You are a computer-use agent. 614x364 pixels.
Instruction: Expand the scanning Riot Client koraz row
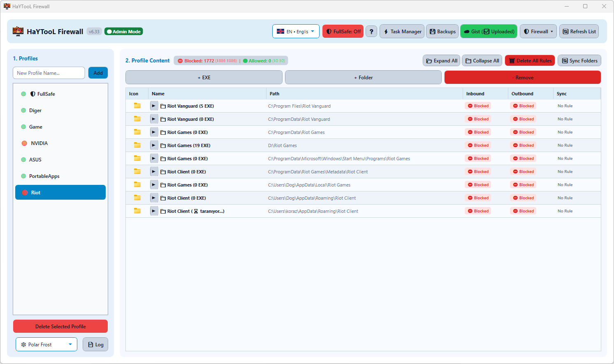tap(154, 211)
